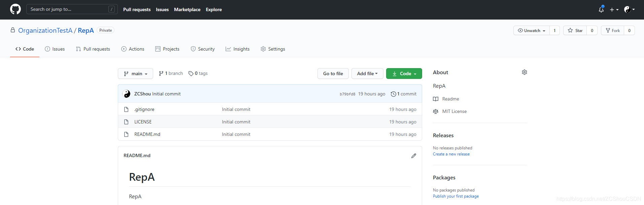Select the Code tab
The height and width of the screenshot is (205, 644).
click(x=25, y=49)
